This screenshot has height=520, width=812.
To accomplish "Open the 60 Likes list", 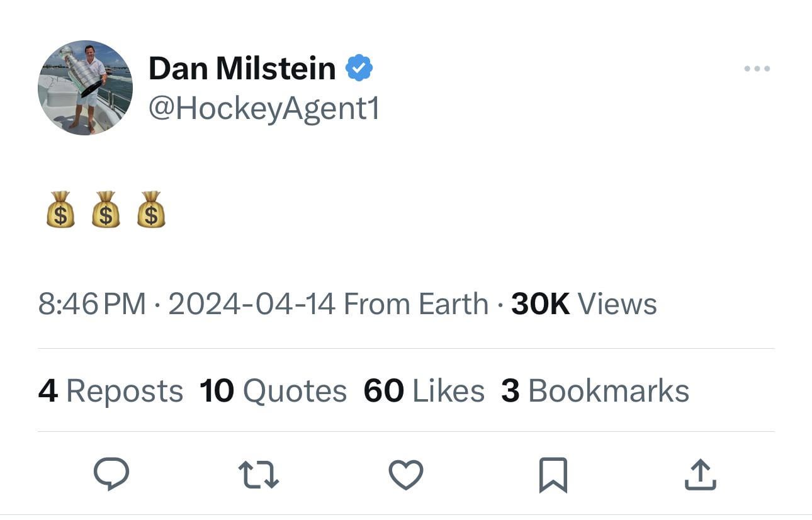I will point(424,391).
